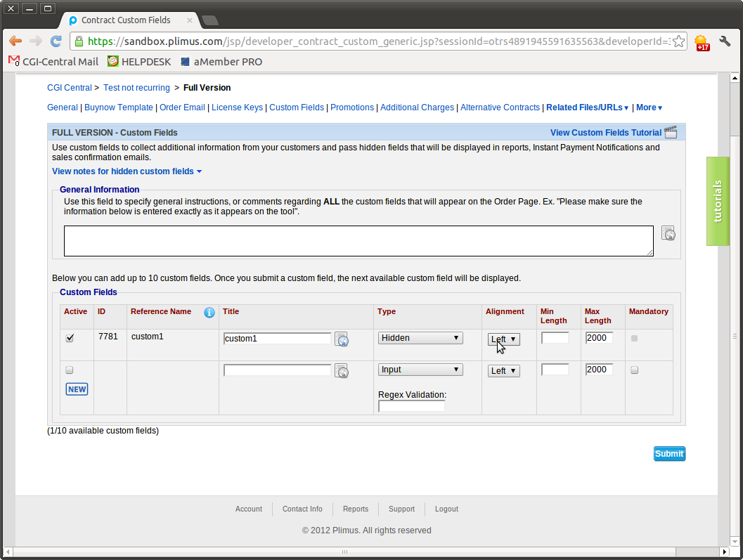743x560 pixels.
Task: Click the Custom Fields Tutorial clapperboard icon
Action: click(x=671, y=133)
